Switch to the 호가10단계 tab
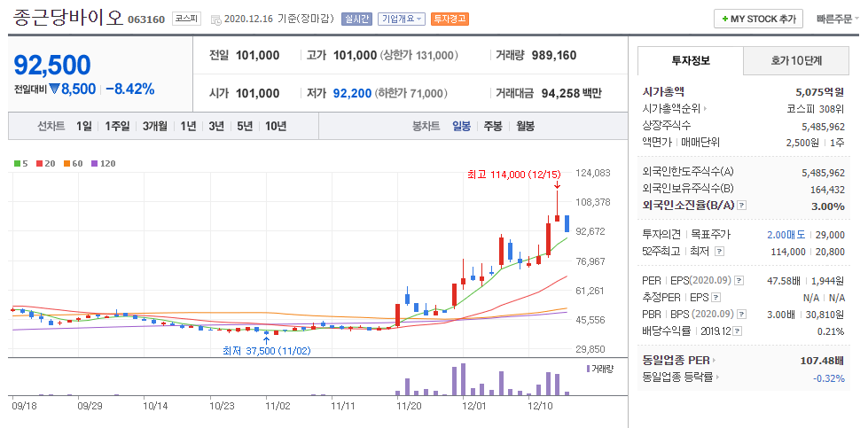 point(796,61)
